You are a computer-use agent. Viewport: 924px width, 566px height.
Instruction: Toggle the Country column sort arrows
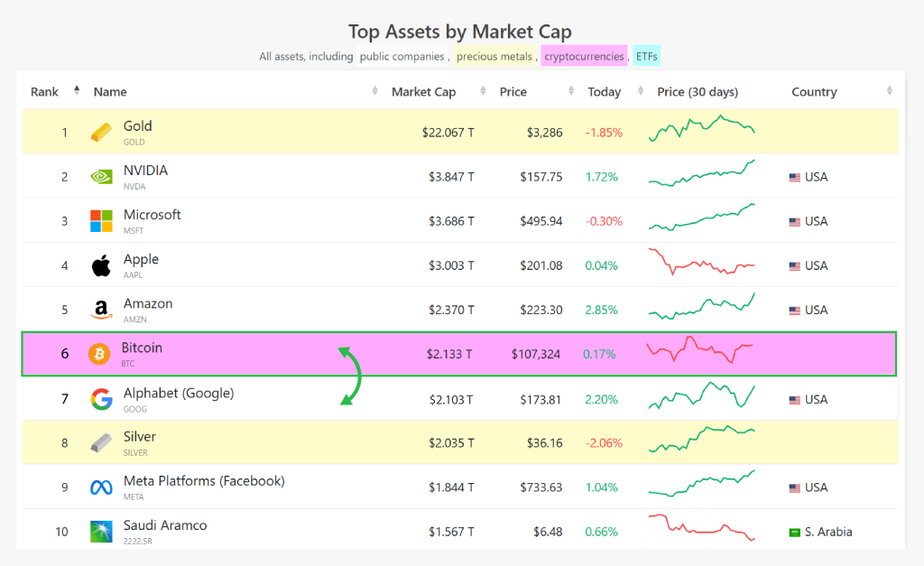click(x=889, y=91)
